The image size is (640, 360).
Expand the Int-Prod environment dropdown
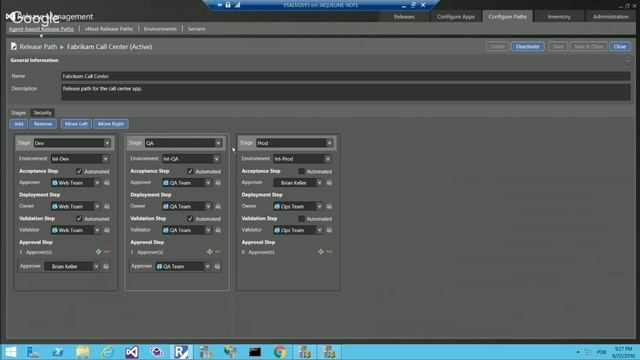click(328, 159)
